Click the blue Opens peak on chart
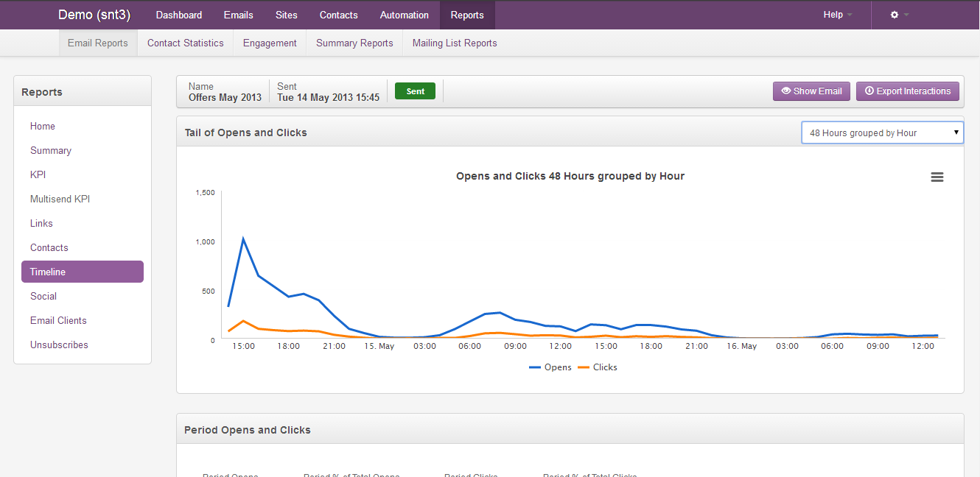Viewport: 980px width, 477px height. click(x=243, y=239)
